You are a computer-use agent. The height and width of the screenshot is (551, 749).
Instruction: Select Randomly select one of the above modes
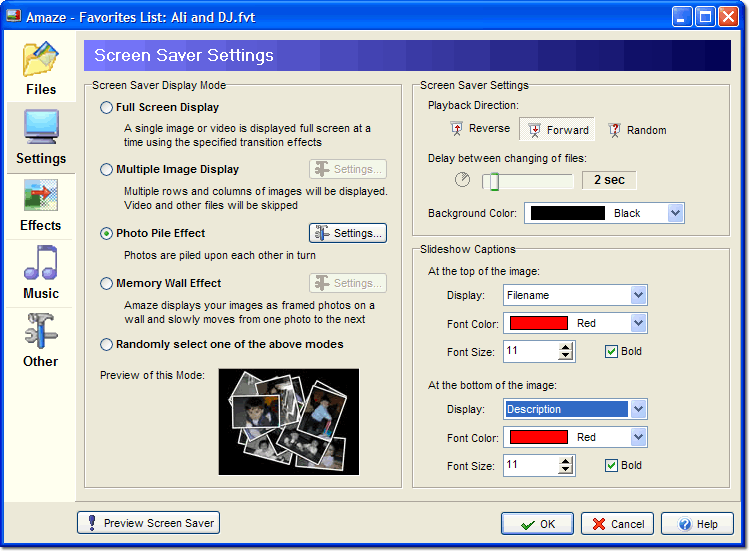pos(106,345)
